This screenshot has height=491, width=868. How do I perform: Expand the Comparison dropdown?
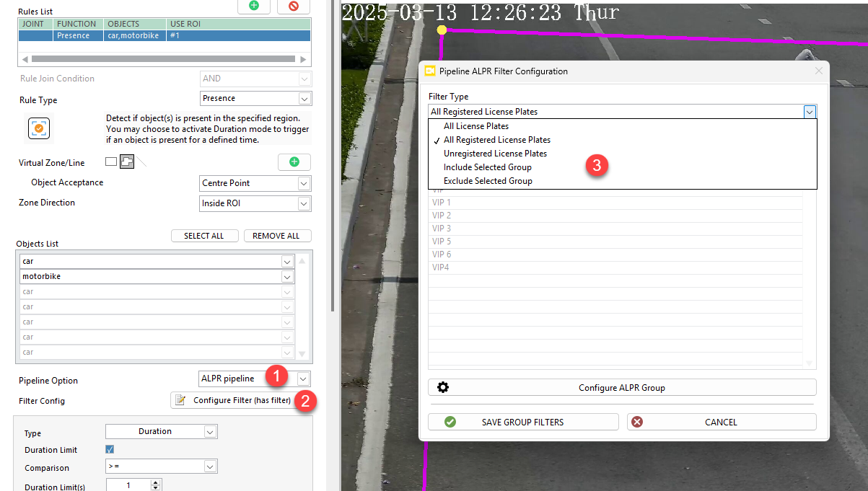pyautogui.click(x=209, y=467)
